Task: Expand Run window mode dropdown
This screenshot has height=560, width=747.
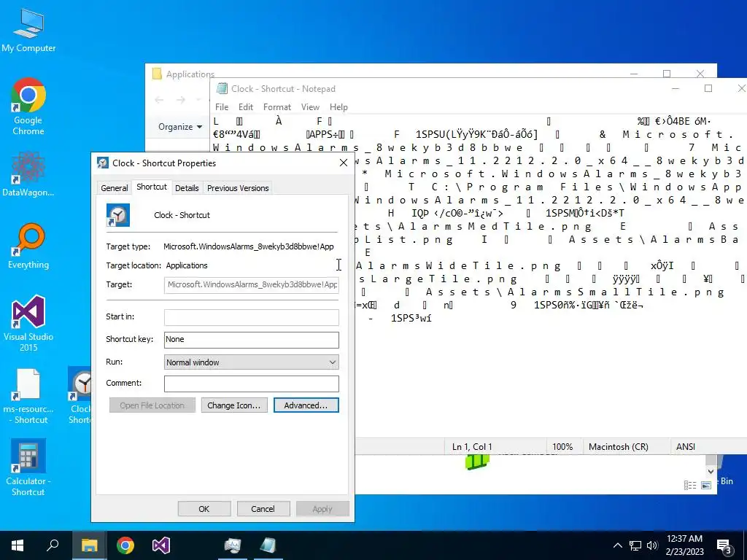Action: point(333,362)
